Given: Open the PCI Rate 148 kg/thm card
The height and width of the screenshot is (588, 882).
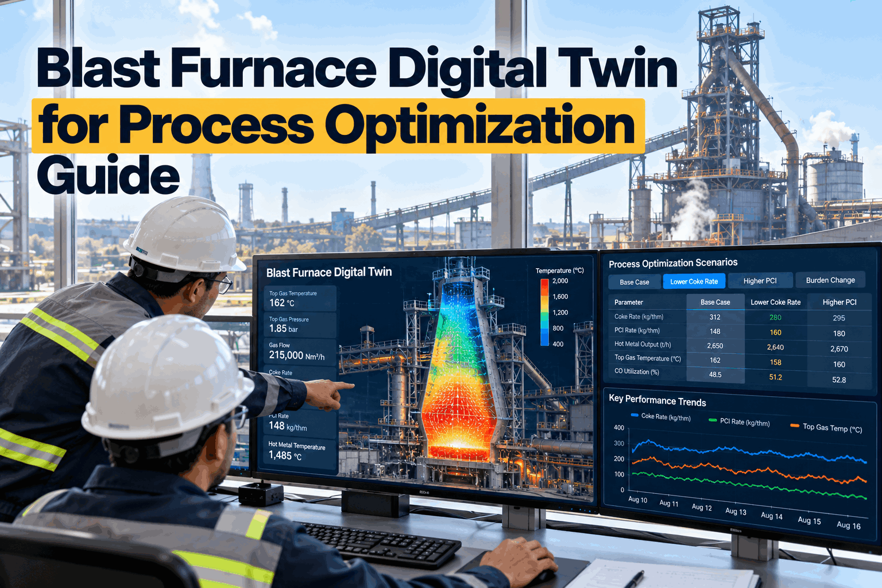Looking at the screenshot, I should (x=301, y=423).
